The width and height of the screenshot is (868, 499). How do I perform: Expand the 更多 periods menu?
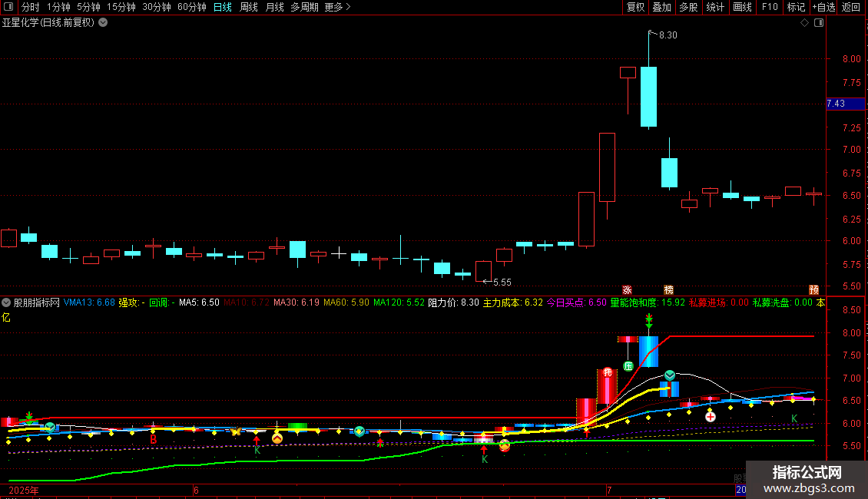point(338,7)
